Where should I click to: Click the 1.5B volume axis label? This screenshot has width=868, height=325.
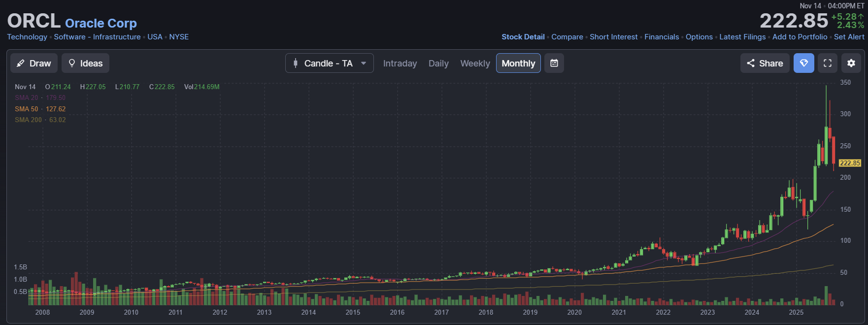[21, 267]
